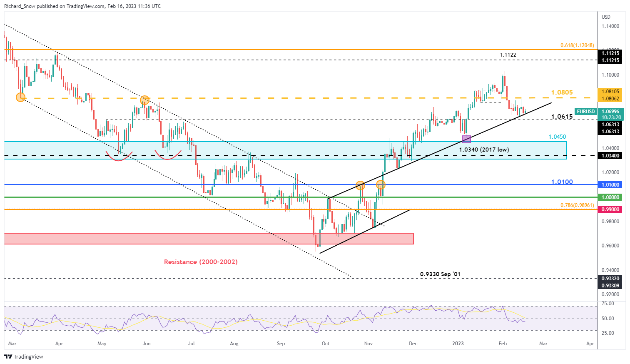Select the cyan 1.0450 zone label
The width and height of the screenshot is (630, 364).
[x=557, y=137]
